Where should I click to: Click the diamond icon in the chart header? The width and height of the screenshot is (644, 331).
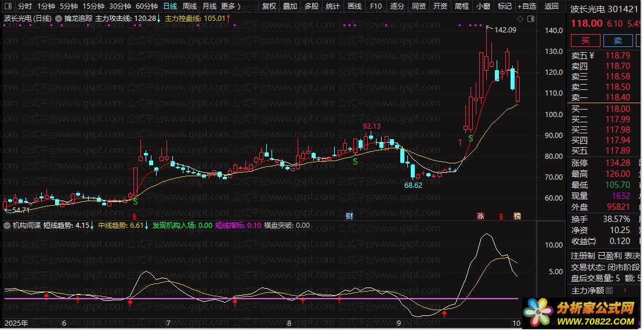520,19
